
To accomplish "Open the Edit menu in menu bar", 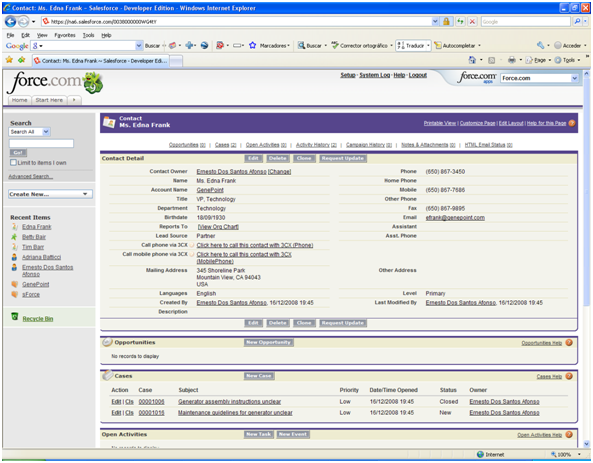I will pyautogui.click(x=25, y=35).
